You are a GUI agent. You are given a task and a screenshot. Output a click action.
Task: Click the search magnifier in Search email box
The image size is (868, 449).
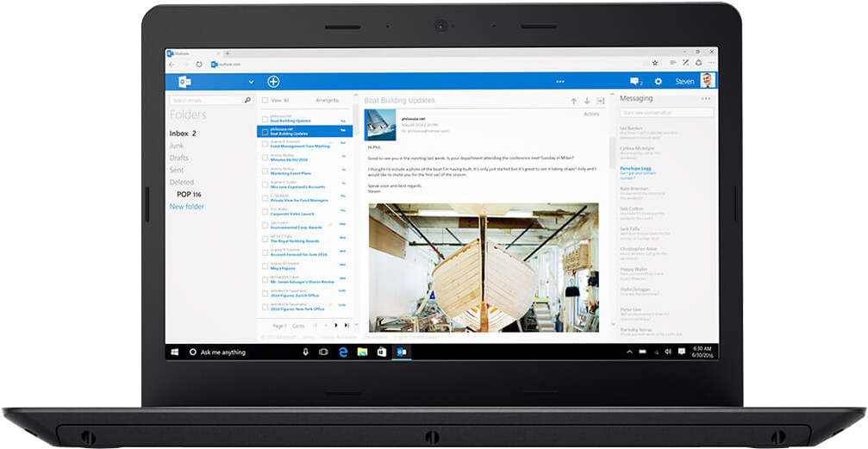click(247, 100)
